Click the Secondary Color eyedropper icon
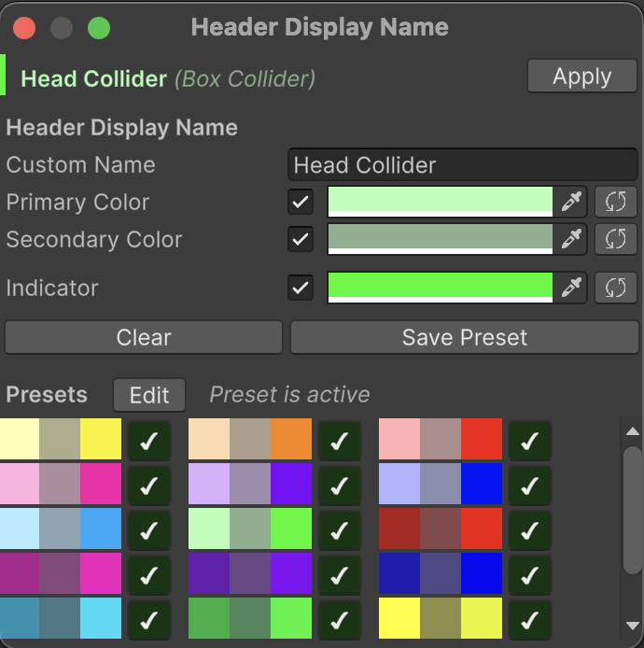644x648 pixels. pos(570,239)
